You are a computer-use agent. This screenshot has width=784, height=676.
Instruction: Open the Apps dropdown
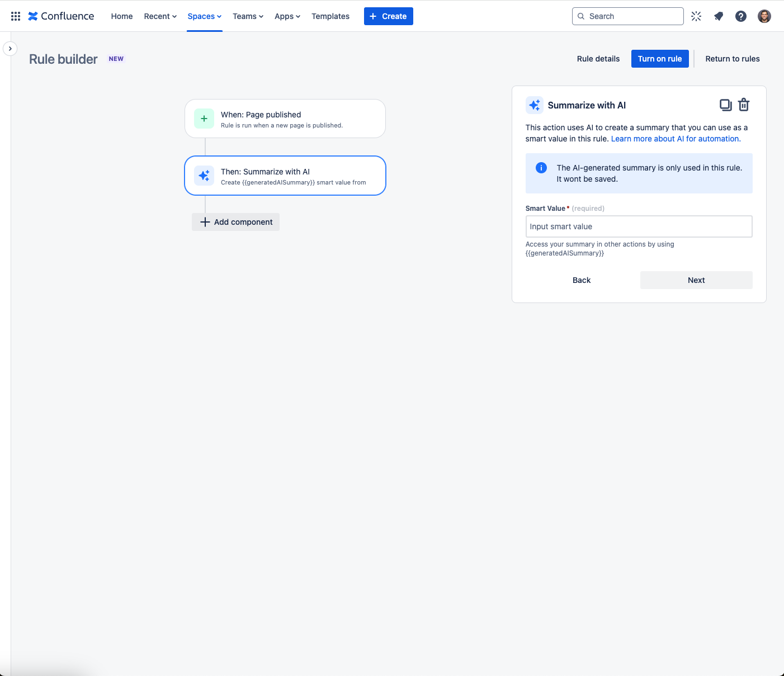(287, 16)
